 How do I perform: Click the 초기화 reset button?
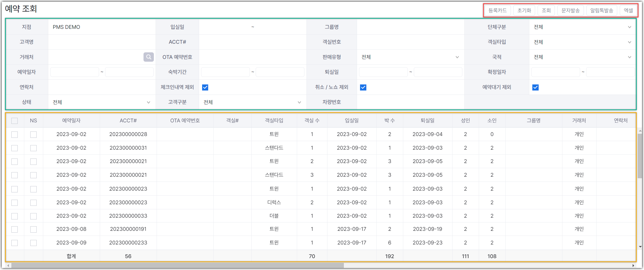(x=524, y=10)
